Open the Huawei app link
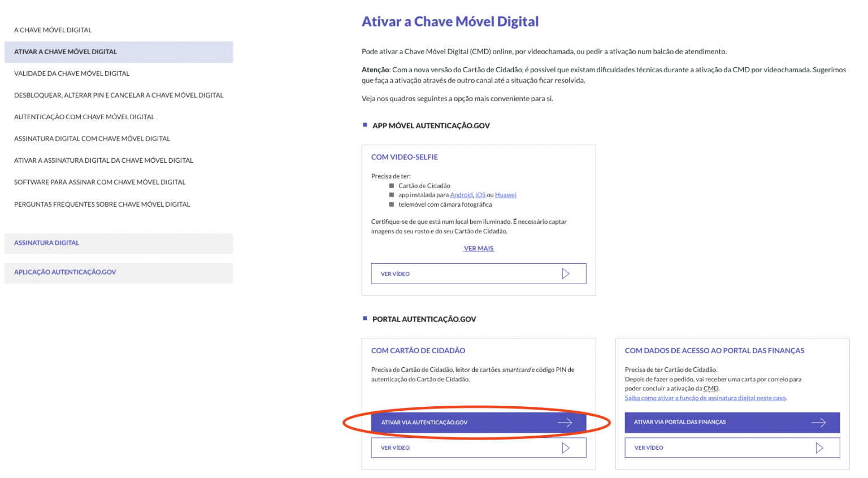The image size is (868, 478). 506,195
